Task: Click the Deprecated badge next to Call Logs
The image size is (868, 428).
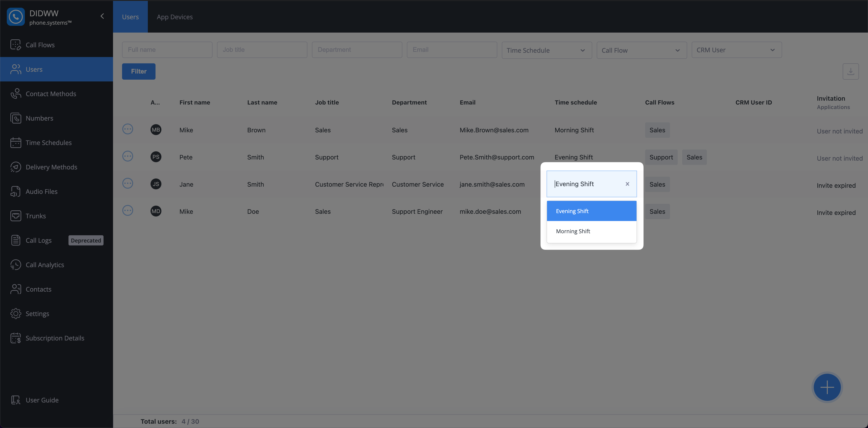Action: (86, 240)
